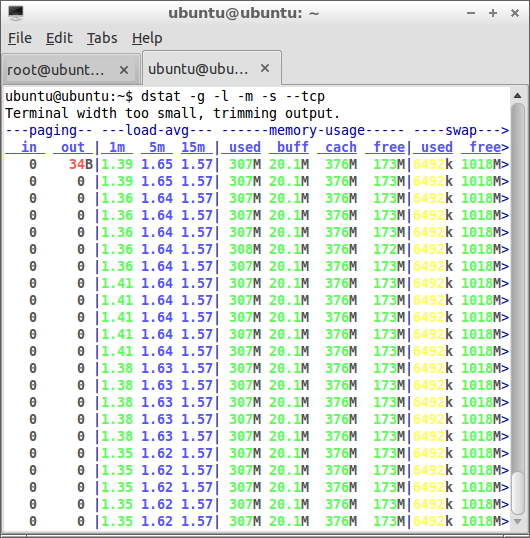
Task: Open the Help menu
Action: (x=147, y=38)
